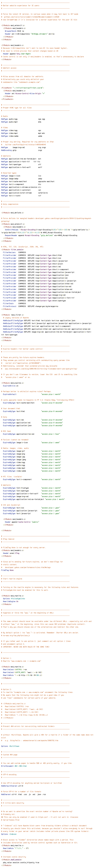
Task: Click the 'Header append Cache-Control "public"' line
Action: click(22, 522)
